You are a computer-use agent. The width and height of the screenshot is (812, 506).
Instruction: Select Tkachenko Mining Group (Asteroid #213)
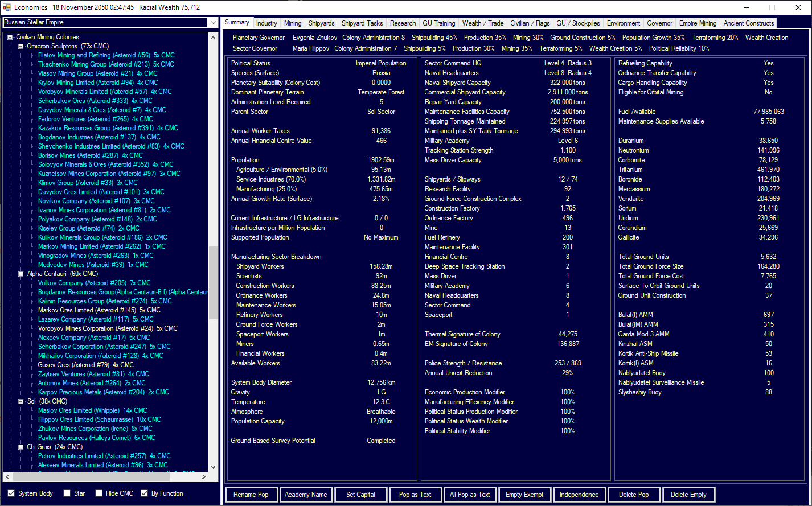click(106, 64)
